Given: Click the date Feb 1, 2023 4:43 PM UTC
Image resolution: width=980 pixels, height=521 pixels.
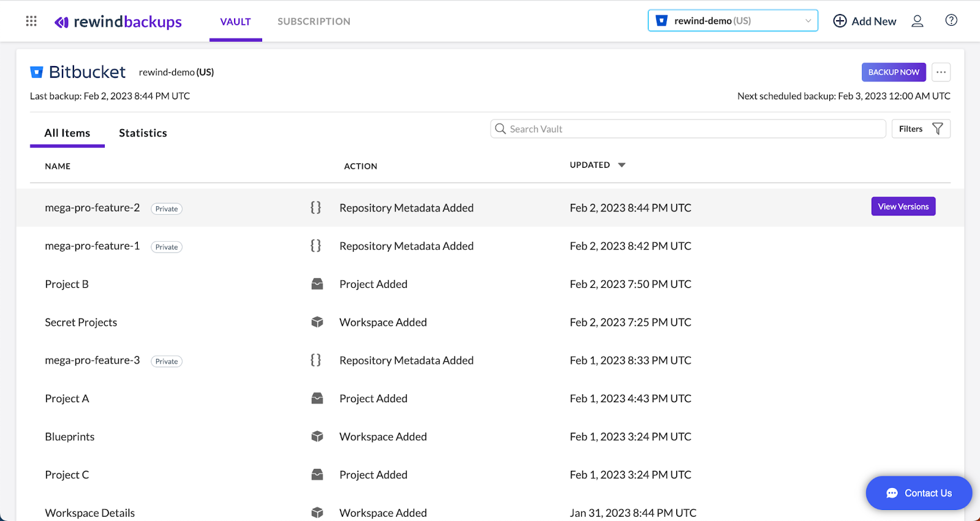Looking at the screenshot, I should pyautogui.click(x=630, y=399).
